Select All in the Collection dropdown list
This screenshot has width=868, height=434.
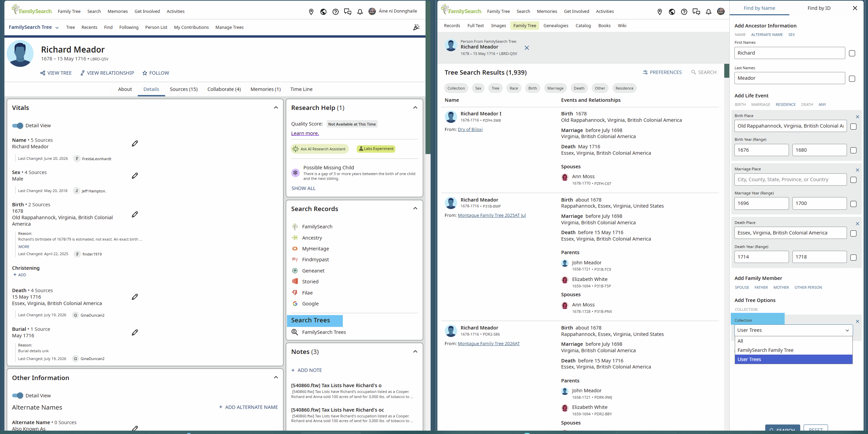793,341
